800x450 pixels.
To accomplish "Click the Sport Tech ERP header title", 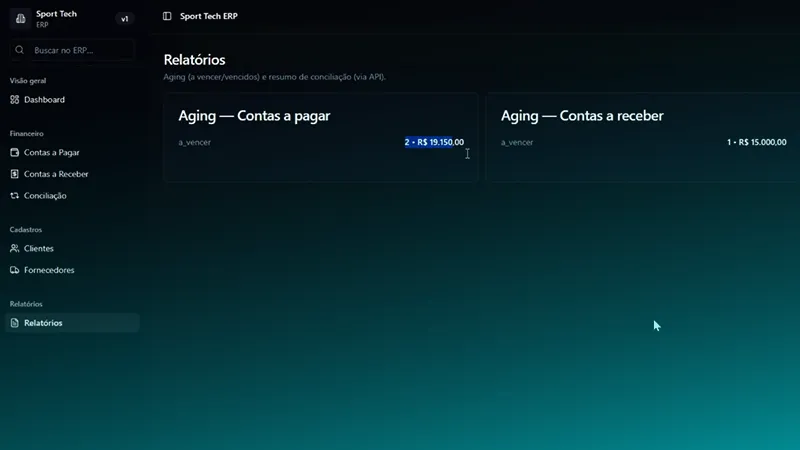I will 209,16.
